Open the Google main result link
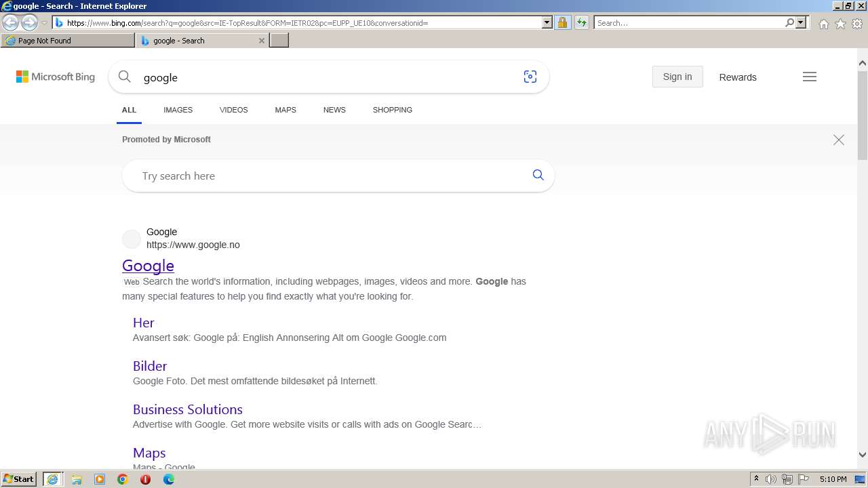The image size is (868, 488). (148, 265)
